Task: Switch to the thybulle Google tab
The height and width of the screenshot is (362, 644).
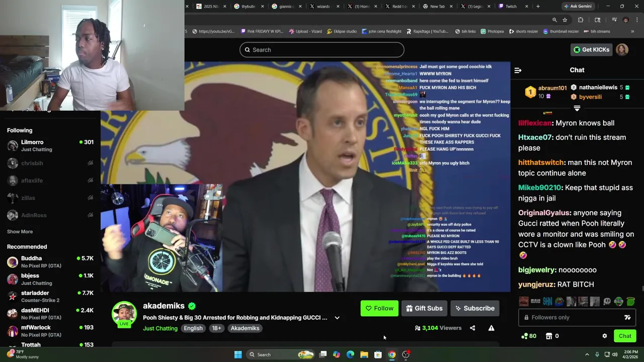Action: 249,7
